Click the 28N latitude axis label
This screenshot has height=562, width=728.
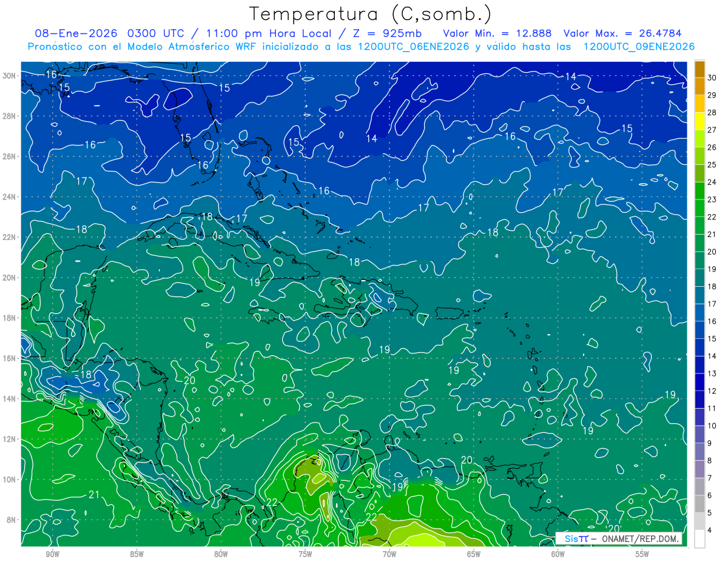pyautogui.click(x=9, y=116)
